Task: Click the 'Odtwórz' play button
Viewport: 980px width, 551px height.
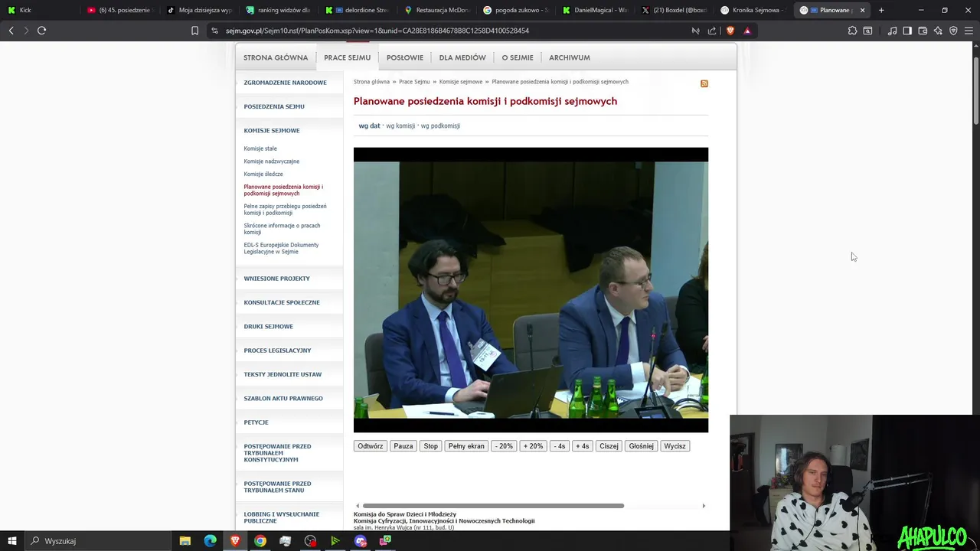Action: click(x=370, y=446)
